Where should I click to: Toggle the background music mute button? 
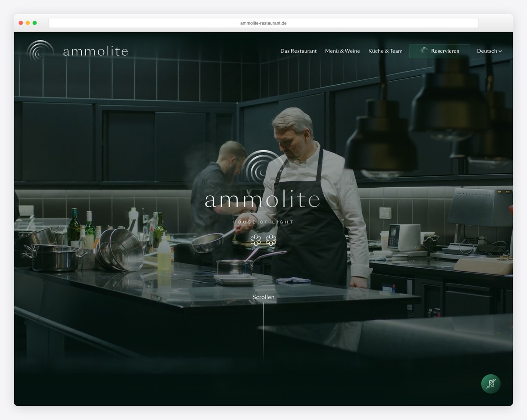pos(491,384)
